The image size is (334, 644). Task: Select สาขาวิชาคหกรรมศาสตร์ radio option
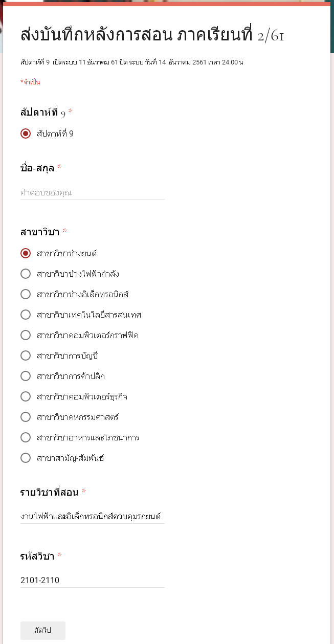[26, 417]
